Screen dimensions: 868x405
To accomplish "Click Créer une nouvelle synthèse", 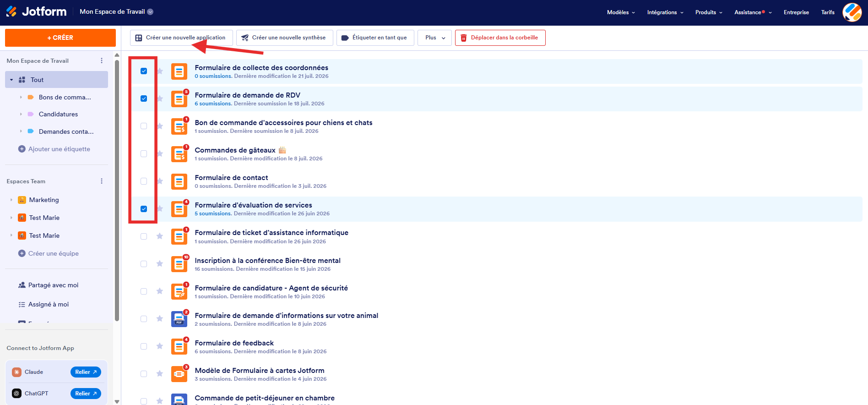I will [284, 38].
